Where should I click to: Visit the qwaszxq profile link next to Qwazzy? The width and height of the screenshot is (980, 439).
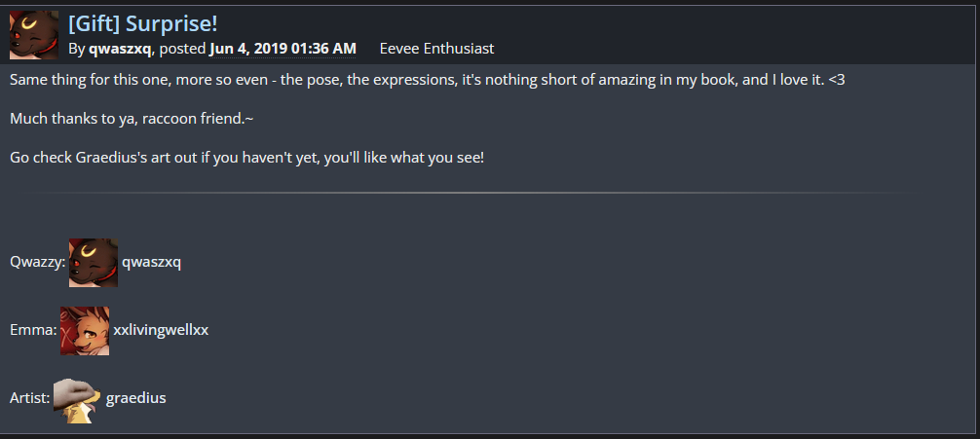click(x=151, y=262)
